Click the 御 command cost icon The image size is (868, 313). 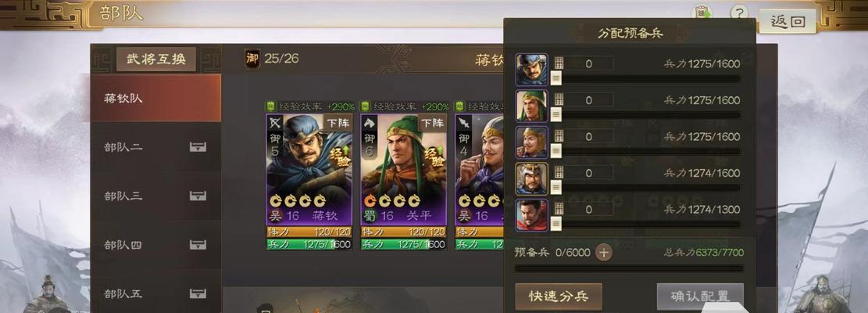(x=252, y=59)
